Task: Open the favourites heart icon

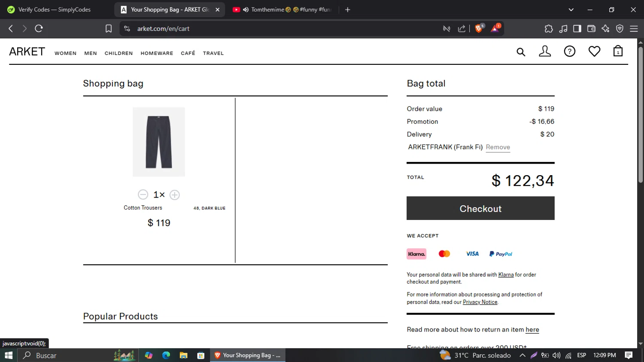Action: pos(594,52)
